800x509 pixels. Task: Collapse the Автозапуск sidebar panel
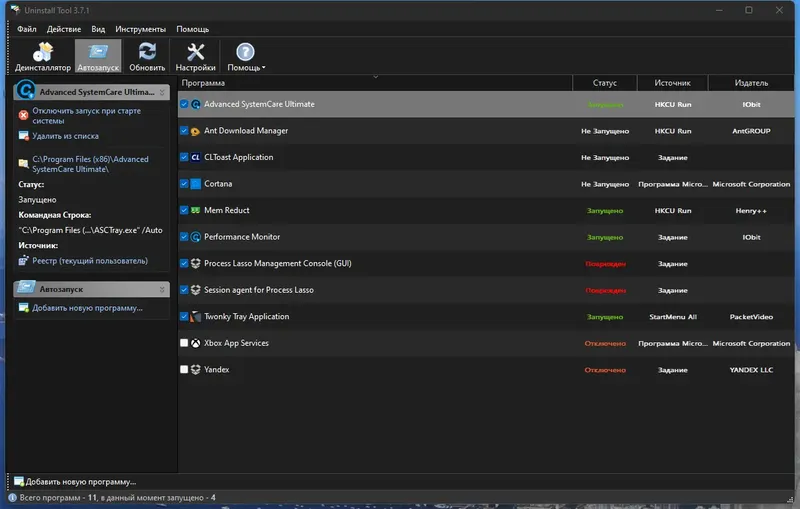[x=162, y=289]
